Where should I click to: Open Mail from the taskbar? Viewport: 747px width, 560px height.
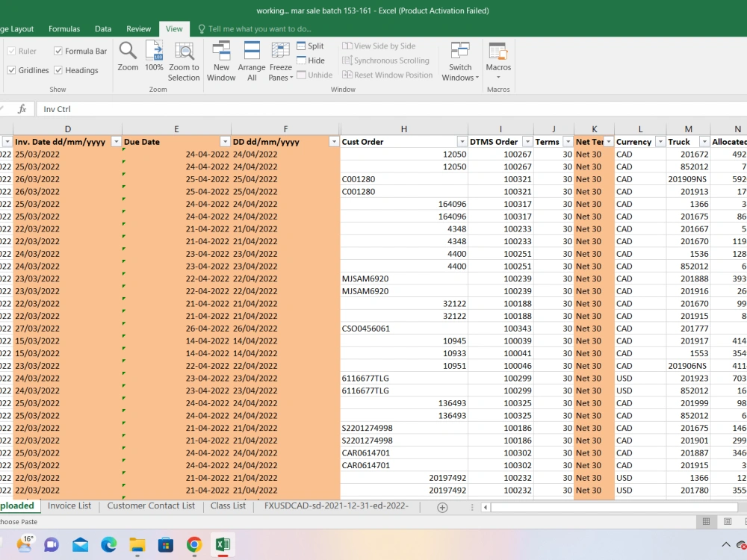click(x=80, y=544)
